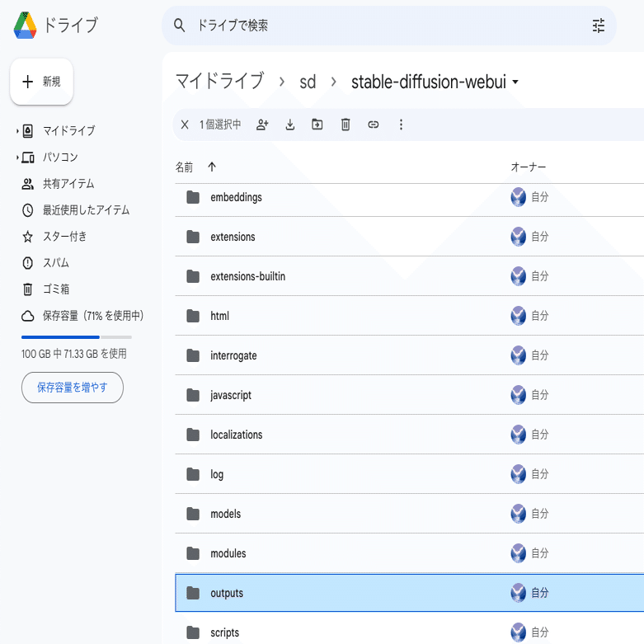Viewport: 644px width, 644px height.
Task: Open the stable-diffusion-webui dropdown arrow
Action: [515, 82]
